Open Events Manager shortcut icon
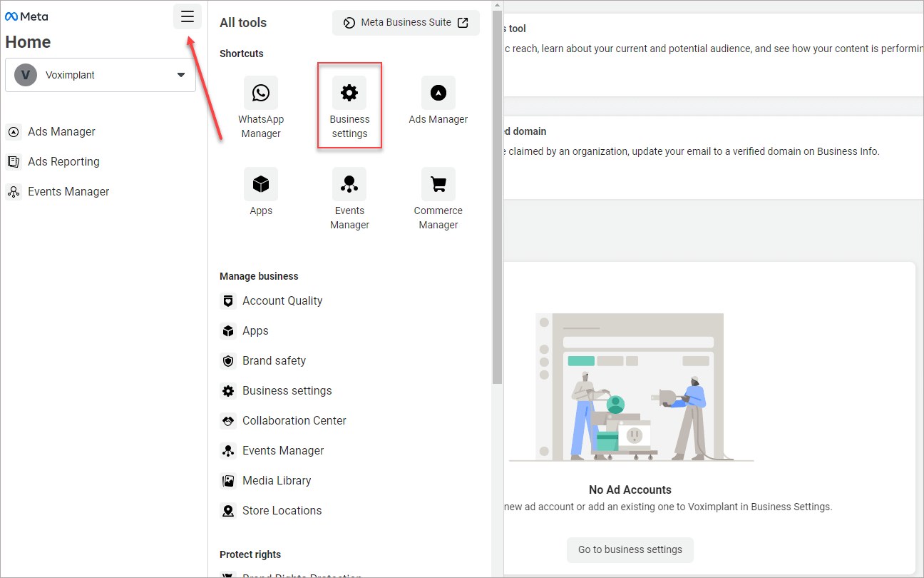The image size is (924, 578). tap(349, 184)
